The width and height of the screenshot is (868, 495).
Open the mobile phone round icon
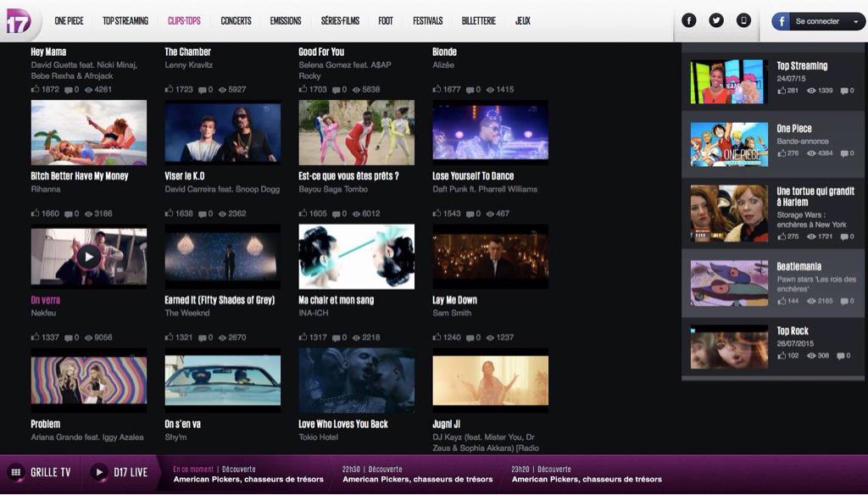743,21
